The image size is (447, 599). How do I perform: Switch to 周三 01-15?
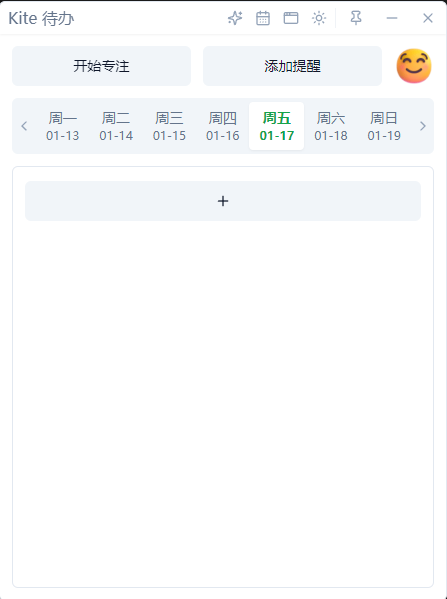[169, 126]
